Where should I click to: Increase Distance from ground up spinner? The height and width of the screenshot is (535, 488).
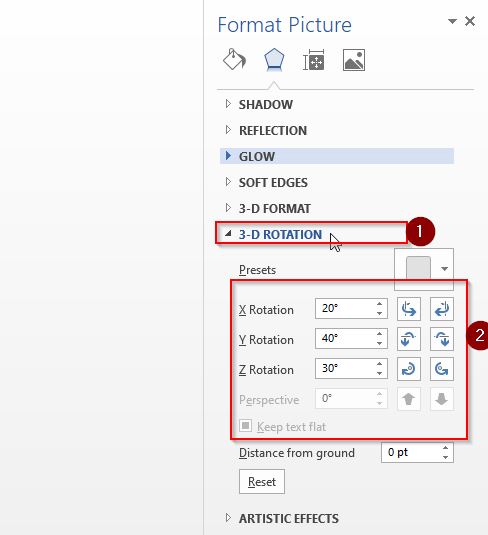point(445,448)
